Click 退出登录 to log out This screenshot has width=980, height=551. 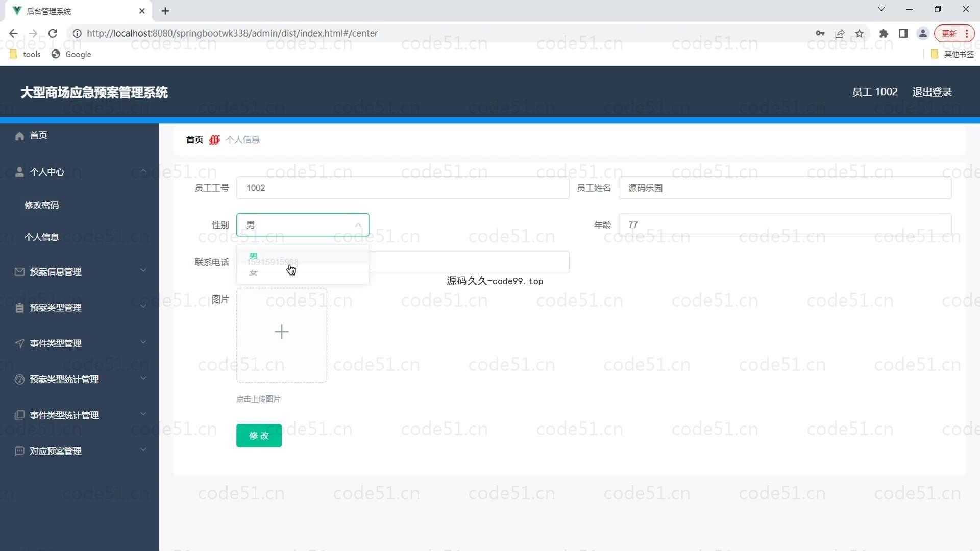coord(932,92)
